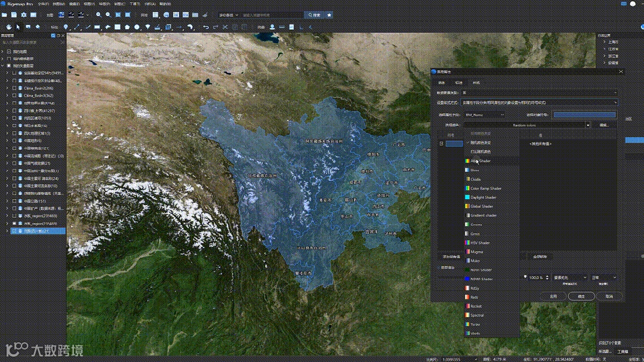644x362 pixels.
Task: Click the zoom in magnifier icon
Action: tap(98, 15)
